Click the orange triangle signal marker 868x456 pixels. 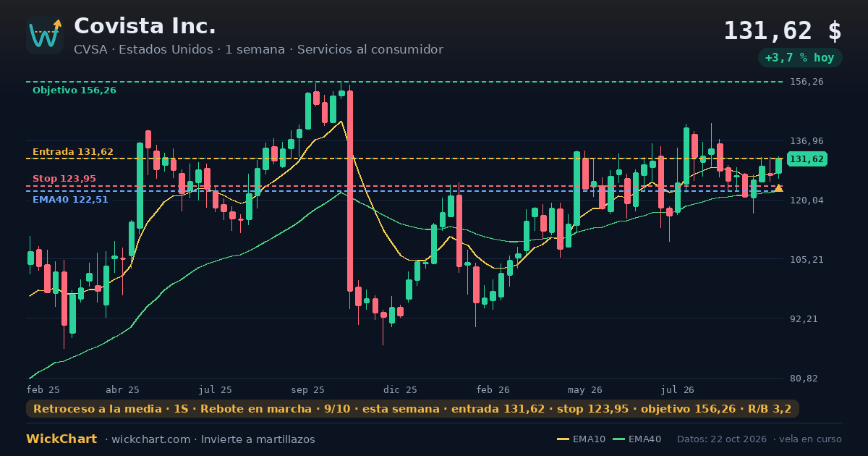[778, 188]
